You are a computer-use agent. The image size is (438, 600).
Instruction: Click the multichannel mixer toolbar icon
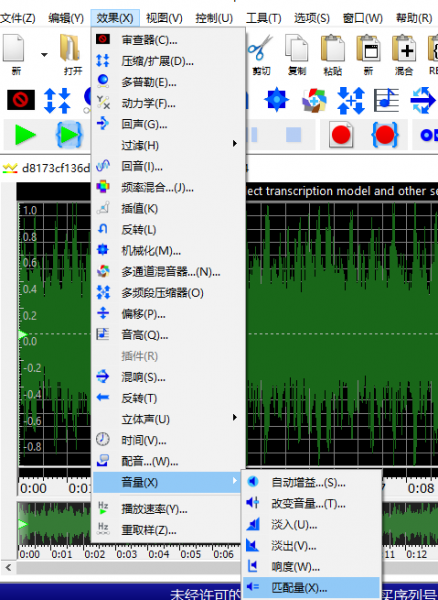[x=314, y=100]
